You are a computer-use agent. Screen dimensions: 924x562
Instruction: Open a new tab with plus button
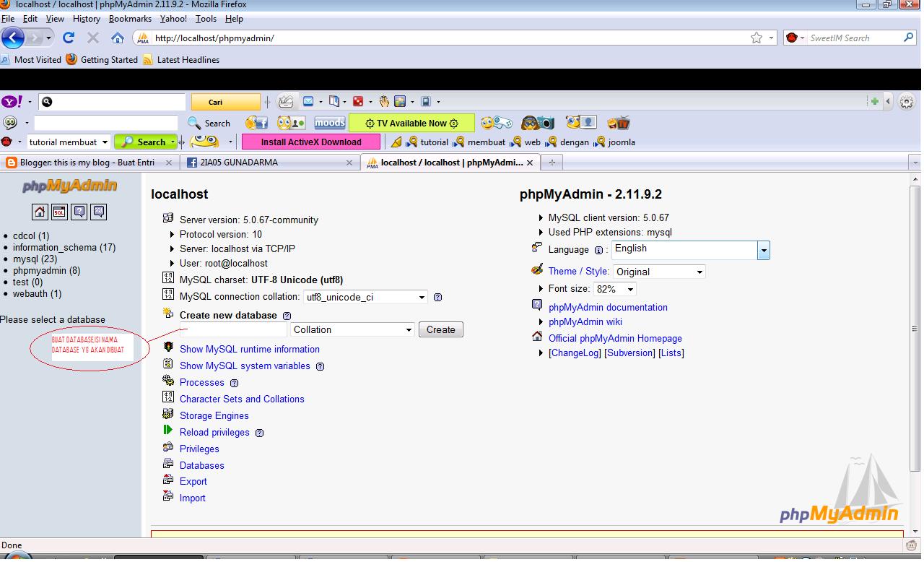552,163
